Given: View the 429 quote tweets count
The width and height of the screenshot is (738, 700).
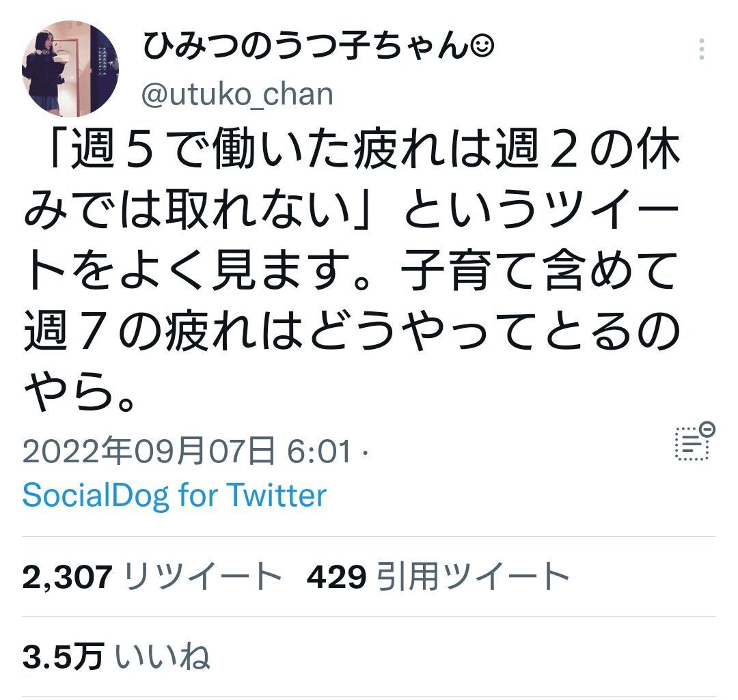Looking at the screenshot, I should 336,577.
